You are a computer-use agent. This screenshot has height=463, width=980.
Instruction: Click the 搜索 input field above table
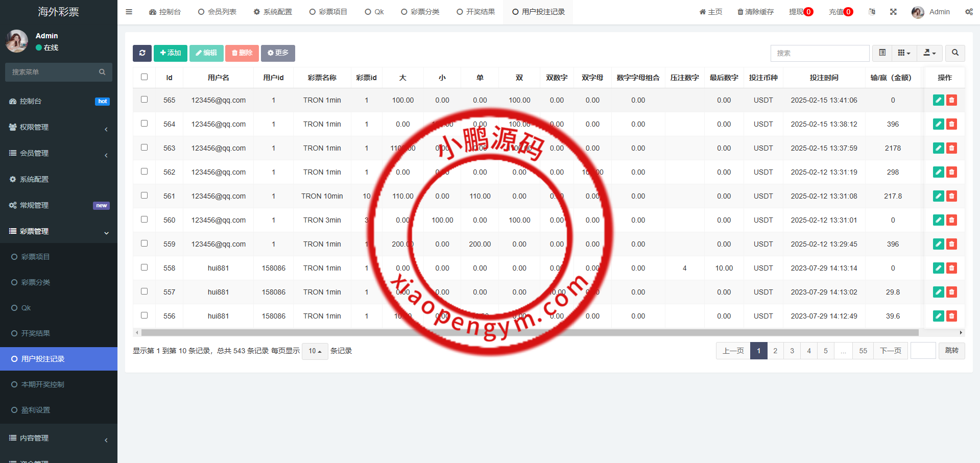(x=820, y=53)
